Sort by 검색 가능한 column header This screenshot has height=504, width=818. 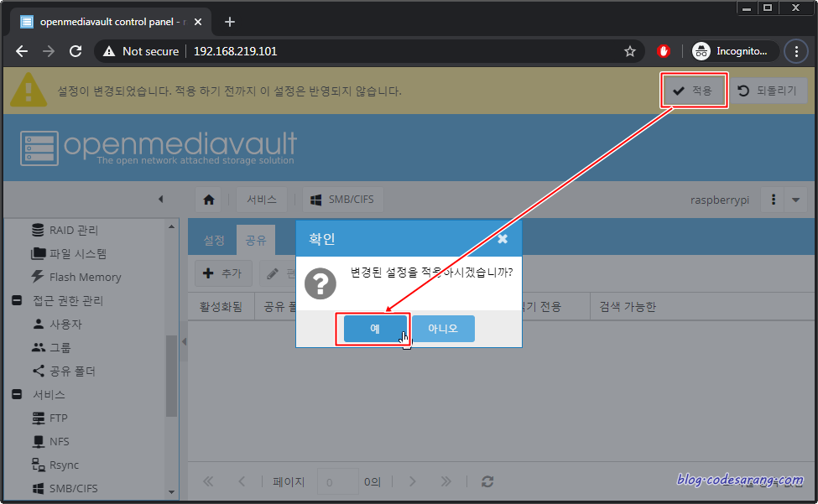[x=627, y=306]
